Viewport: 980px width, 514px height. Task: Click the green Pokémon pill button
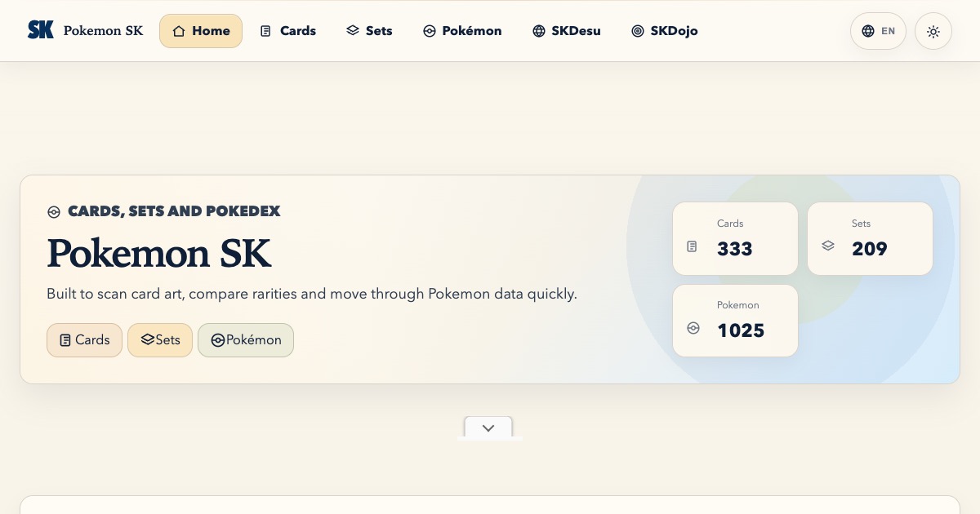[x=246, y=340]
